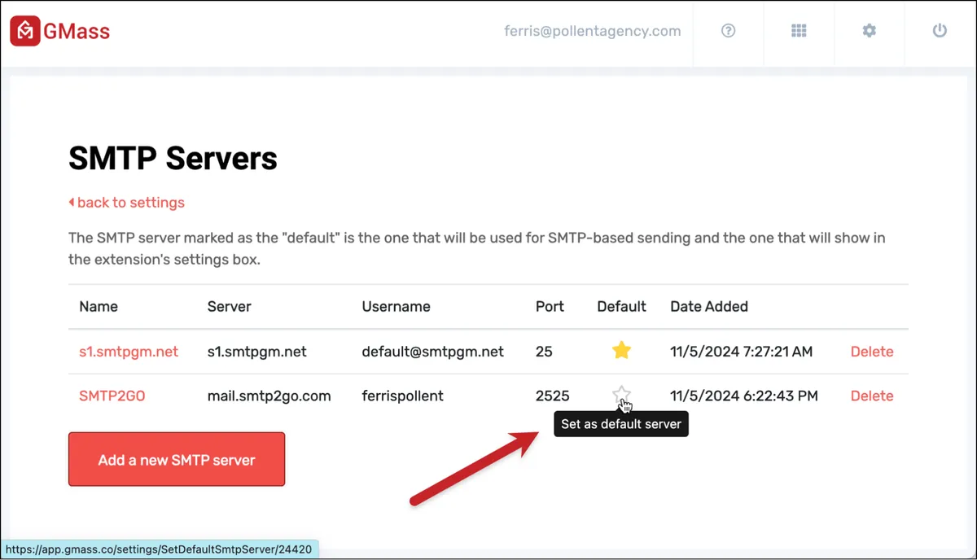This screenshot has width=977, height=560.
Task: Click the gold default star for s1.smtpgm.net
Action: pos(621,351)
